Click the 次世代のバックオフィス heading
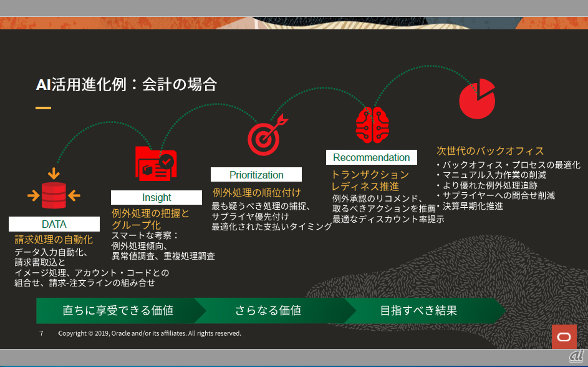 (x=490, y=151)
